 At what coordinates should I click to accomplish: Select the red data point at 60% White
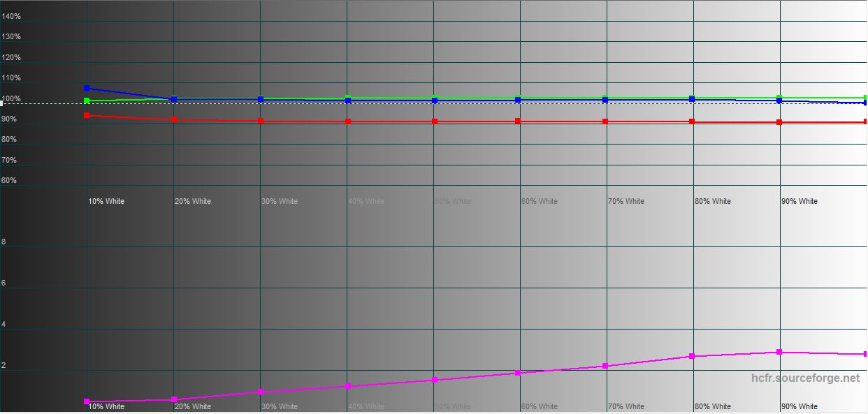pyautogui.click(x=518, y=121)
